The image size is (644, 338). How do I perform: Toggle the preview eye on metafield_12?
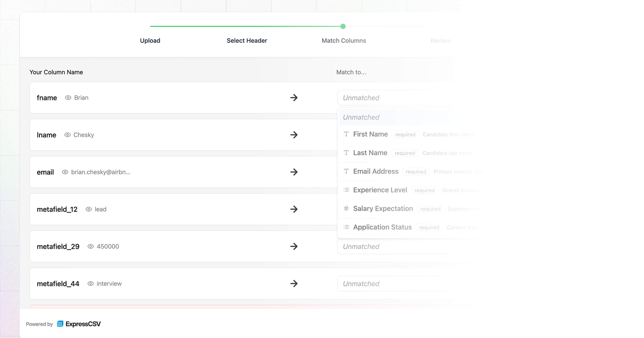(x=89, y=209)
